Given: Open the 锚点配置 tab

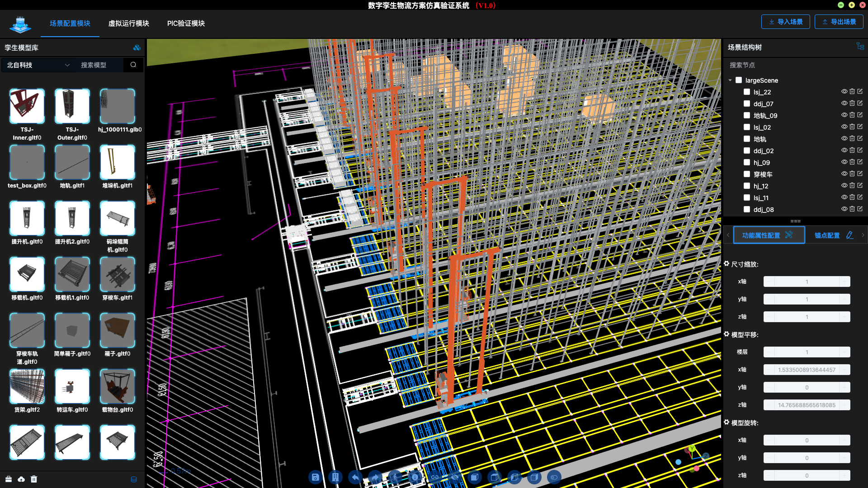Looking at the screenshot, I should [x=827, y=235].
